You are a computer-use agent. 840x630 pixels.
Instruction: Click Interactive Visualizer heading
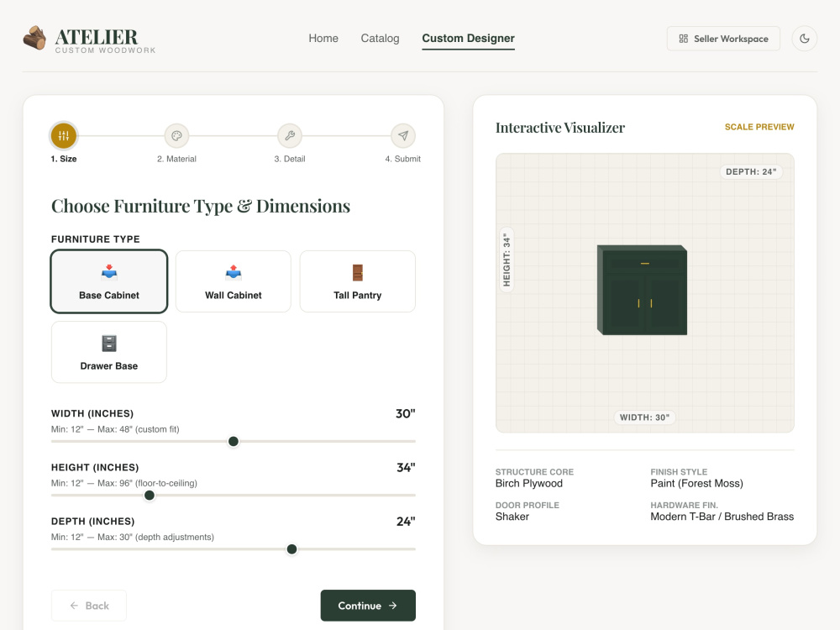(559, 128)
